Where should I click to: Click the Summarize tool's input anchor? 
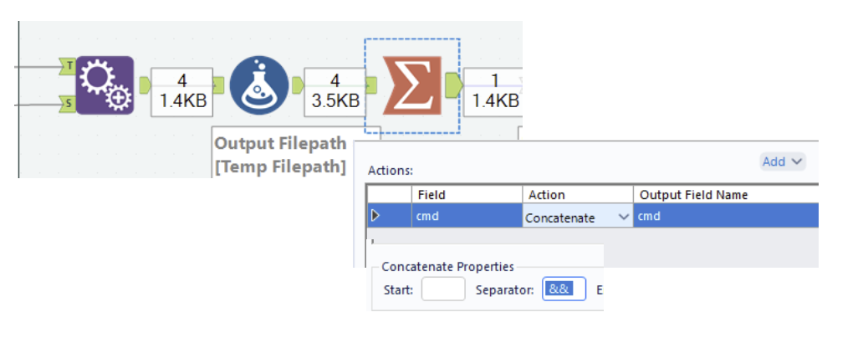click(x=371, y=84)
